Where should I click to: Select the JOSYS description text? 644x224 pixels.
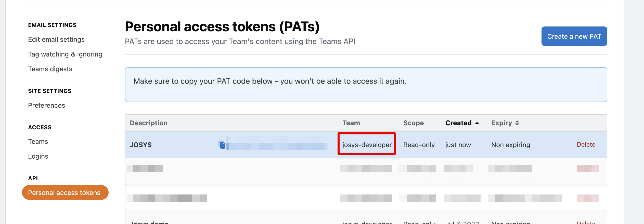(x=140, y=145)
